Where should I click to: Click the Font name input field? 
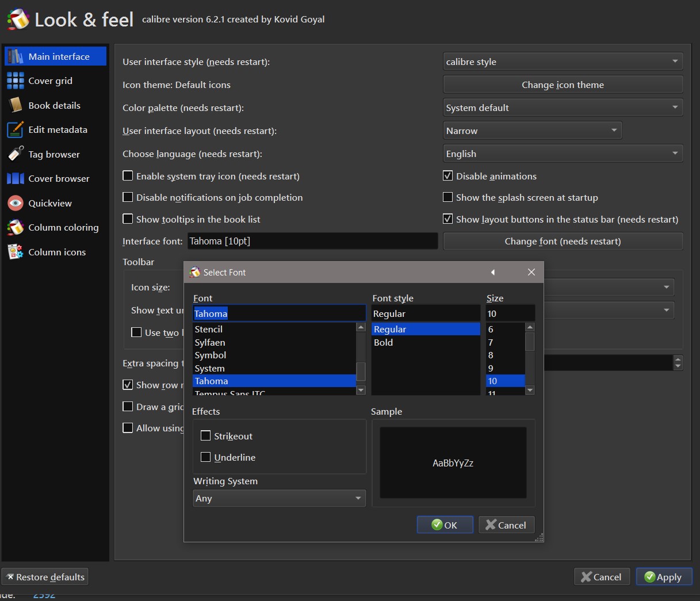[x=279, y=313]
